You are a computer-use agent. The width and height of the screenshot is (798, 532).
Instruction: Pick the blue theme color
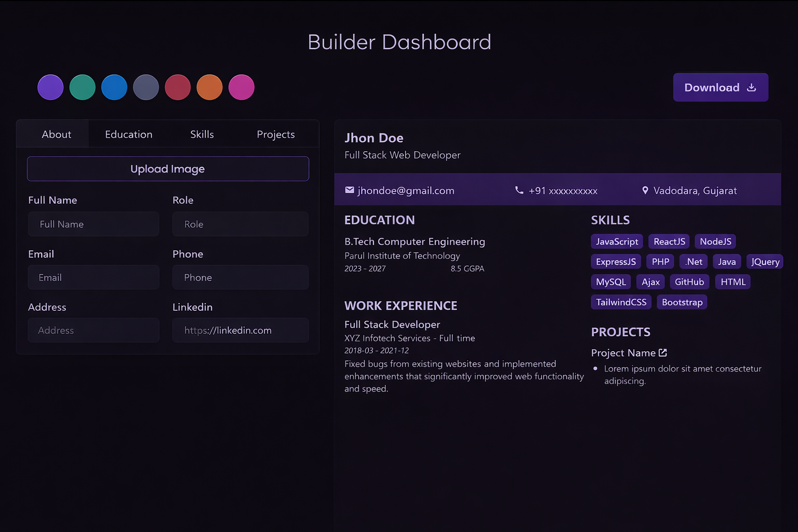point(114,87)
